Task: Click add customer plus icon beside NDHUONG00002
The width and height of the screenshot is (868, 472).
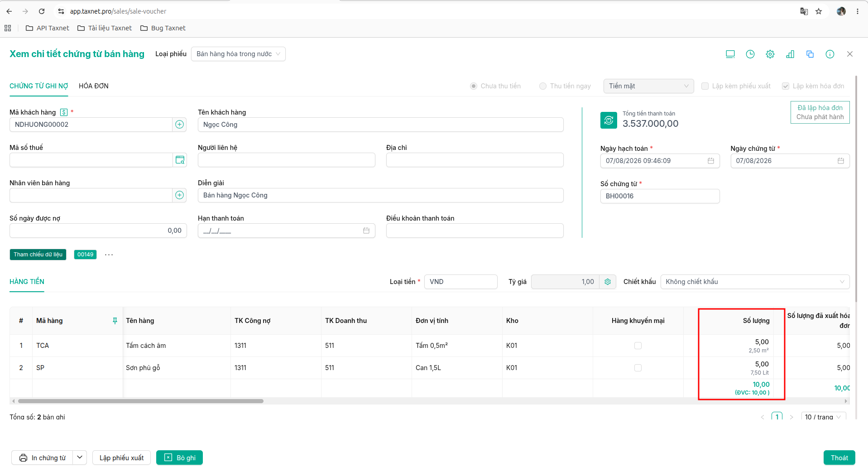Action: [180, 125]
